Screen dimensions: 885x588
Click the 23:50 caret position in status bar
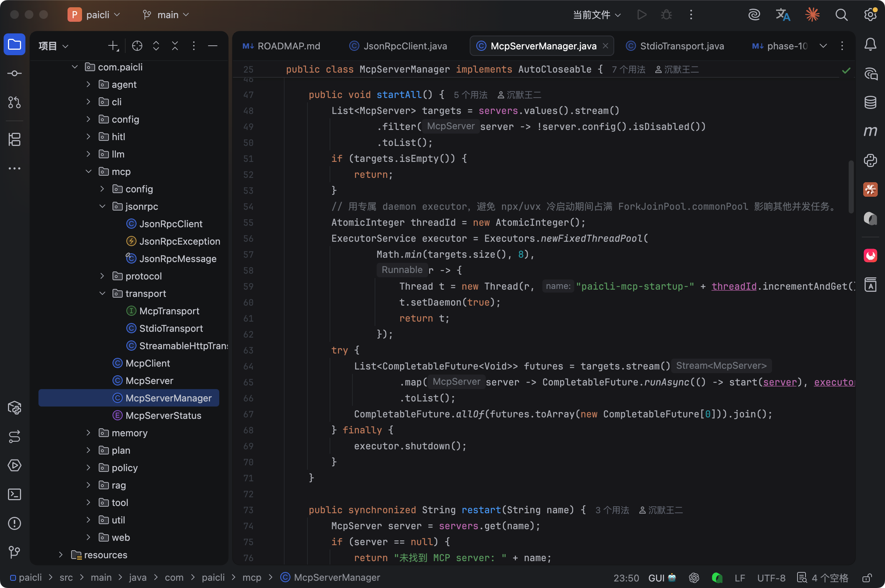(626, 578)
